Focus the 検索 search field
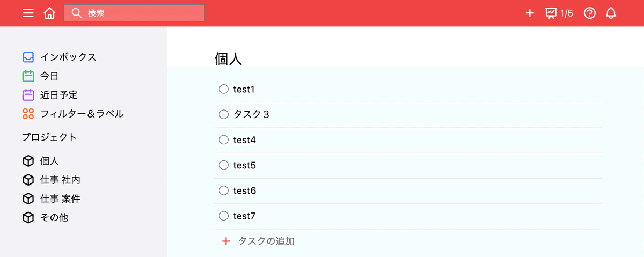644x257 pixels. (134, 13)
